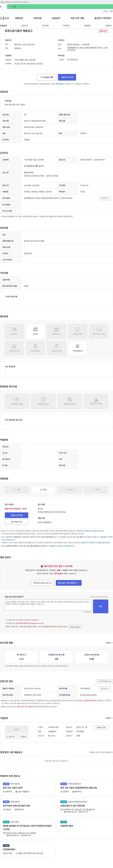
Task: Apply with top 고용24 입사지원 button
Action: 67,77
